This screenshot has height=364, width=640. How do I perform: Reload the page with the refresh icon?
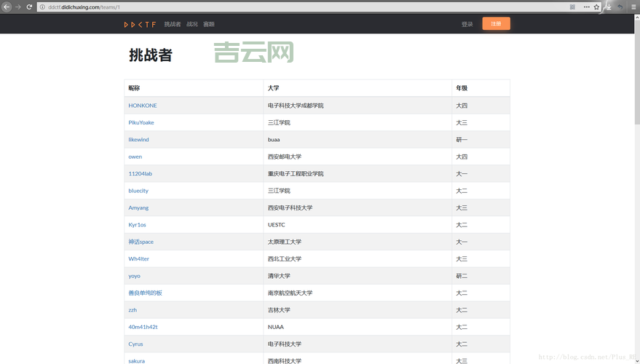click(x=29, y=7)
